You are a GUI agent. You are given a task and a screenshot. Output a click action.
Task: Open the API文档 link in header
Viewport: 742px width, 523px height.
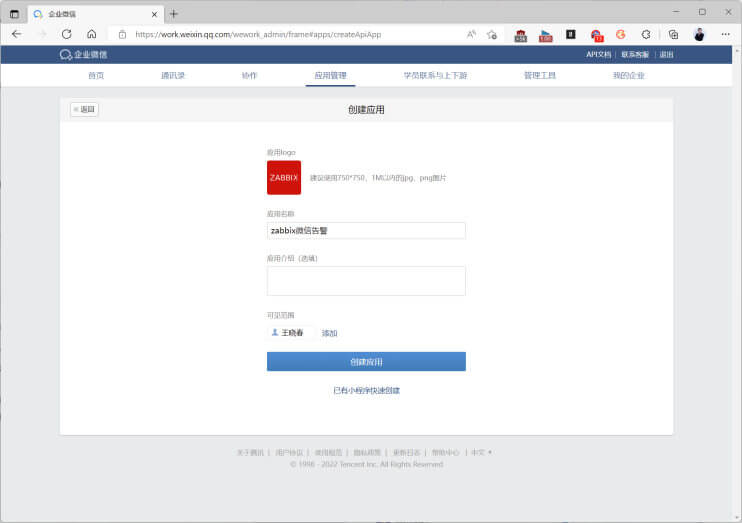599,54
